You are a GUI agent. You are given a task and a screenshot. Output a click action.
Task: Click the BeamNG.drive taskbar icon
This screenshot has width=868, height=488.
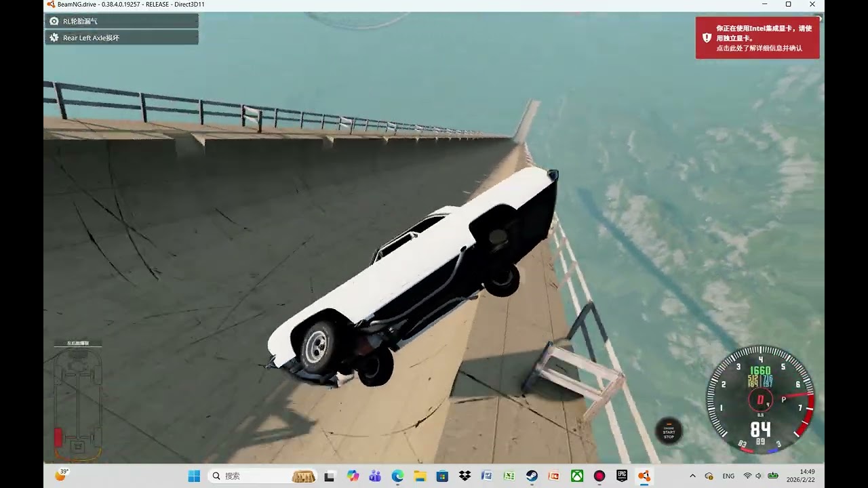click(x=644, y=476)
